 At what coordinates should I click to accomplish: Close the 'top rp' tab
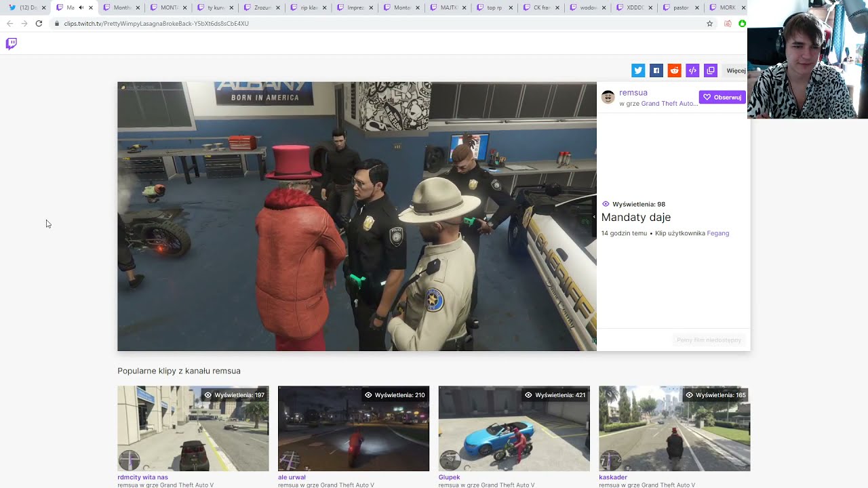[511, 7]
